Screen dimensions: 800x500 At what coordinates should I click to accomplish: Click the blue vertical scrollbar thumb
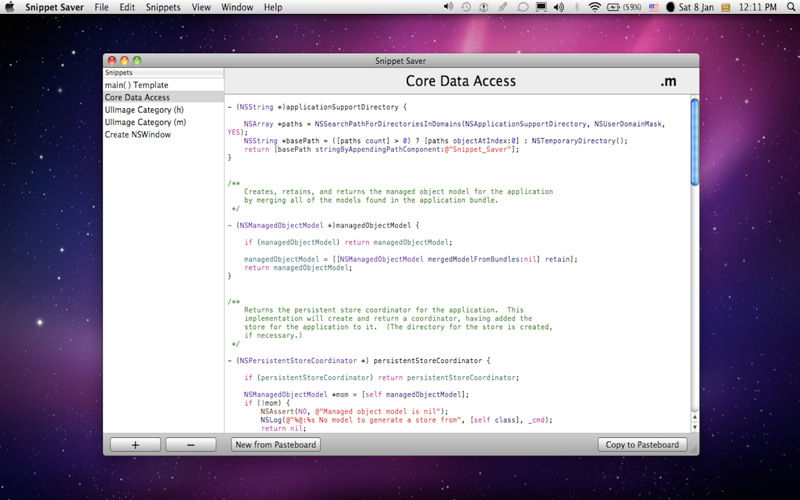(x=694, y=142)
